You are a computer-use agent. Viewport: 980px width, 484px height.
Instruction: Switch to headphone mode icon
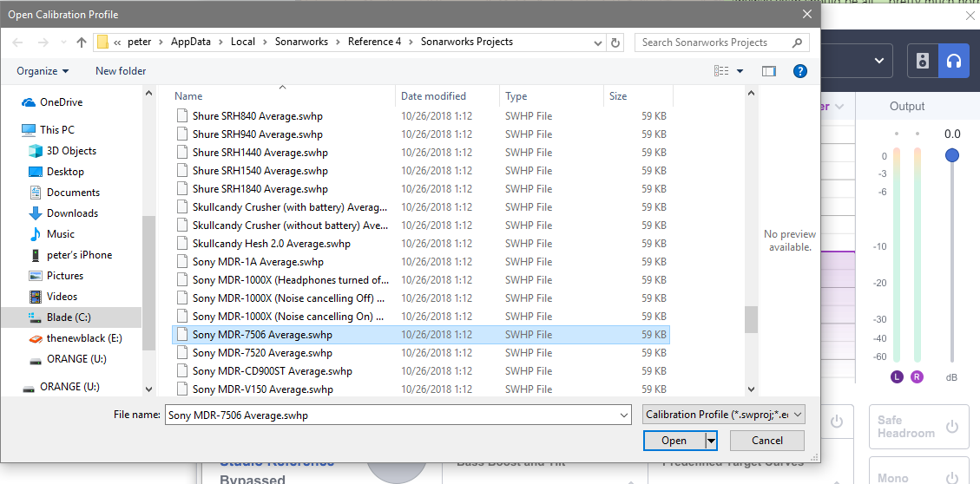pyautogui.click(x=953, y=61)
